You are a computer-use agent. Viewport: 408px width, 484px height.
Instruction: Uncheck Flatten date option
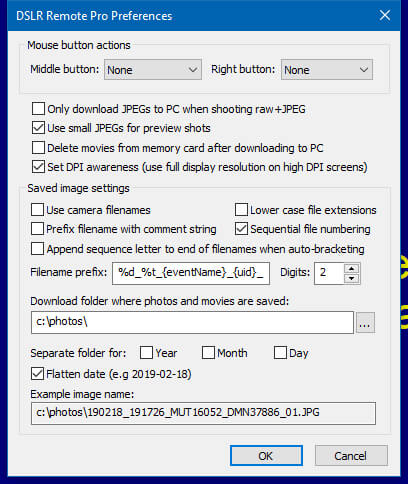[37, 374]
